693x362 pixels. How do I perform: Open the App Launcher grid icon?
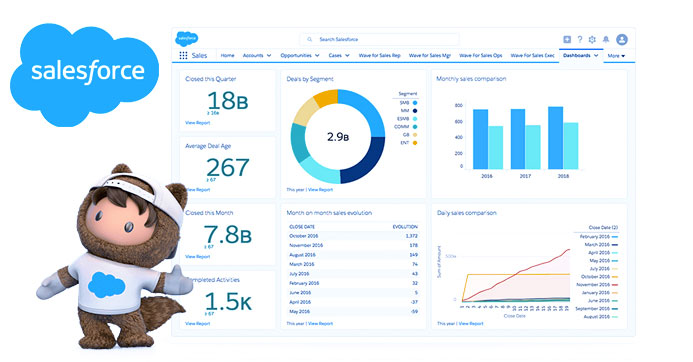[x=183, y=55]
